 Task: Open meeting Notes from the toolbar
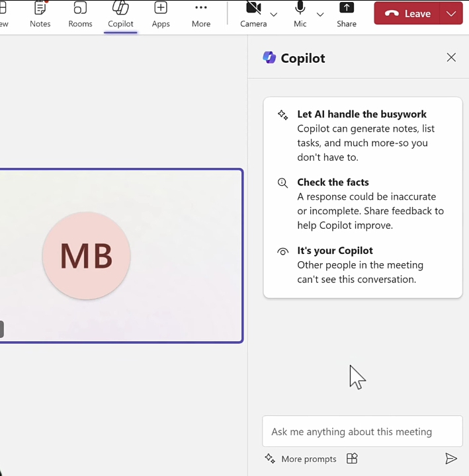click(40, 15)
